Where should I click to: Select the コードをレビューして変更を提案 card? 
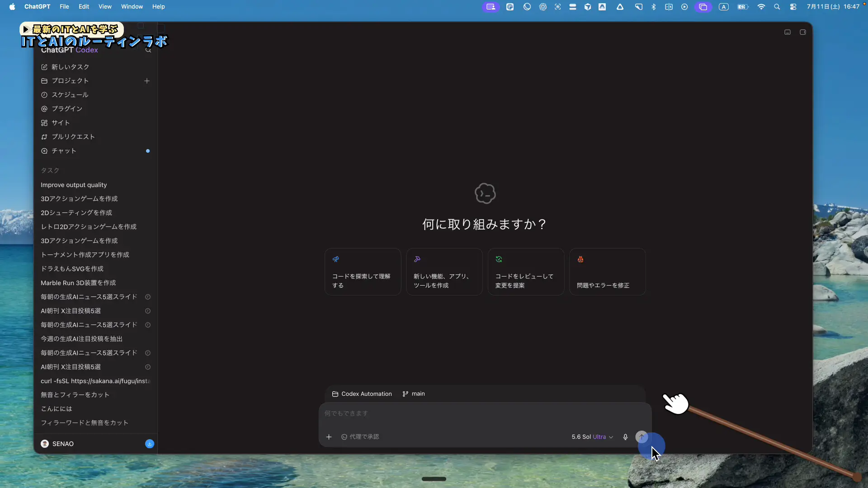tap(526, 272)
